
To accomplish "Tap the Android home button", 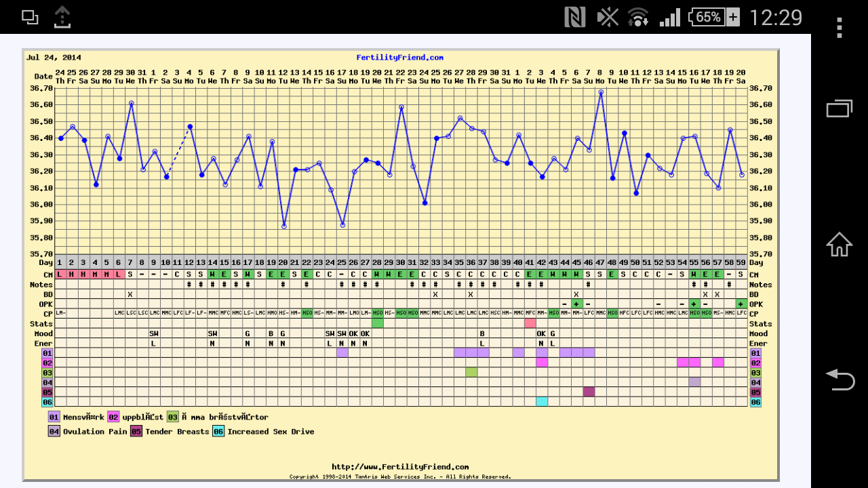I will click(840, 244).
